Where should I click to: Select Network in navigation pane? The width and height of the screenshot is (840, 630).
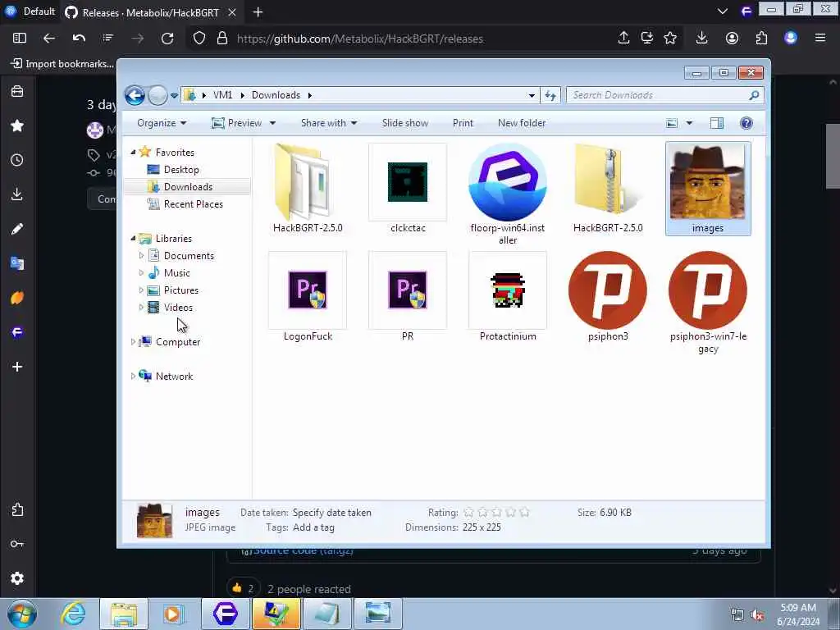(174, 377)
